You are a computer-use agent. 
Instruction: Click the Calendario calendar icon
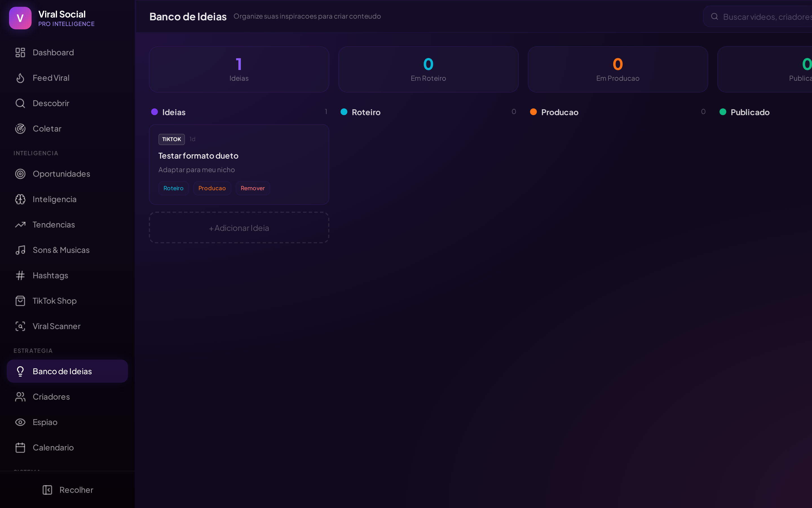(20, 448)
